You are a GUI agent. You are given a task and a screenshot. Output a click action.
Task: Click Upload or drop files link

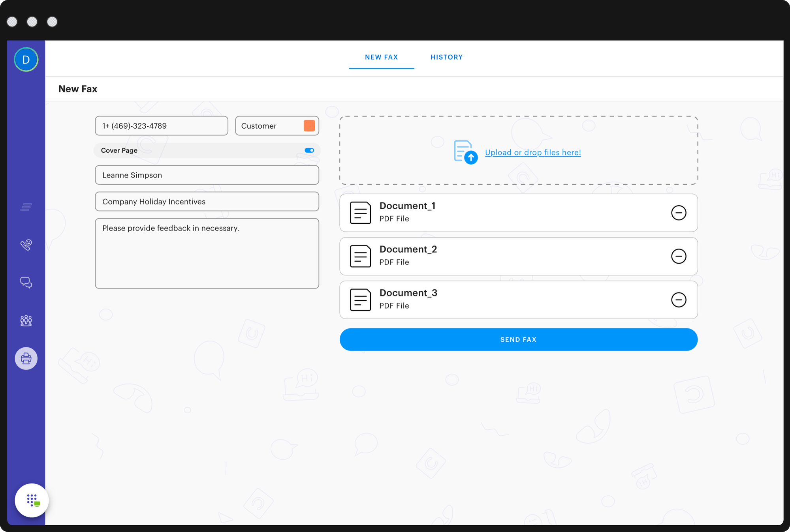[532, 152]
